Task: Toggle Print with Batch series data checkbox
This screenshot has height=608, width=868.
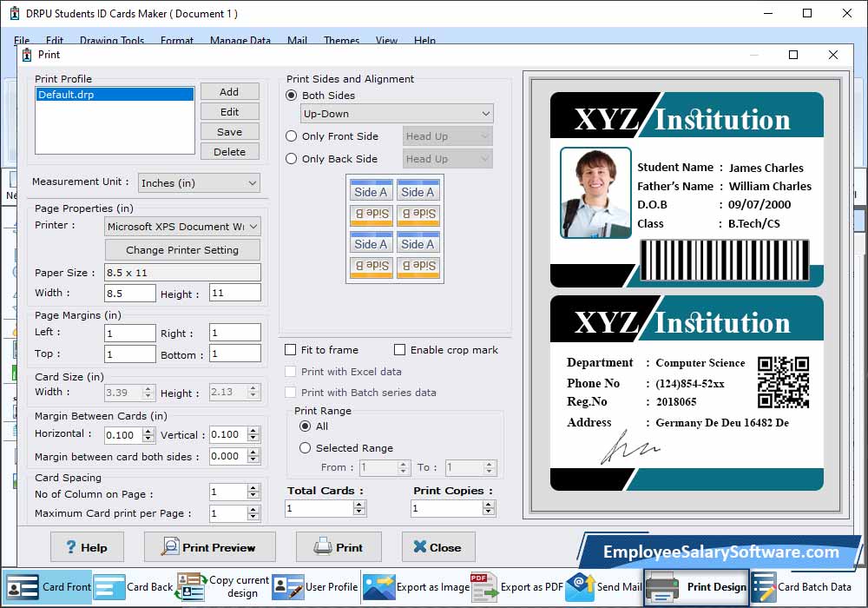Action: point(290,393)
